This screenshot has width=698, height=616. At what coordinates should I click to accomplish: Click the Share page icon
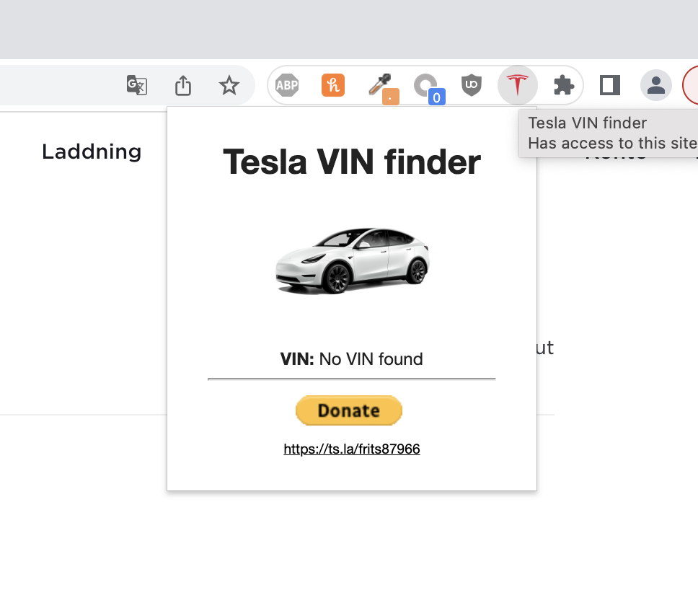[x=183, y=85]
